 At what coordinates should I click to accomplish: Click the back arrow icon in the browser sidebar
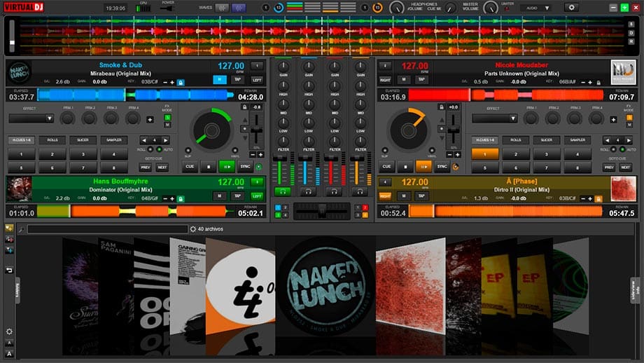pyautogui.click(x=9, y=270)
